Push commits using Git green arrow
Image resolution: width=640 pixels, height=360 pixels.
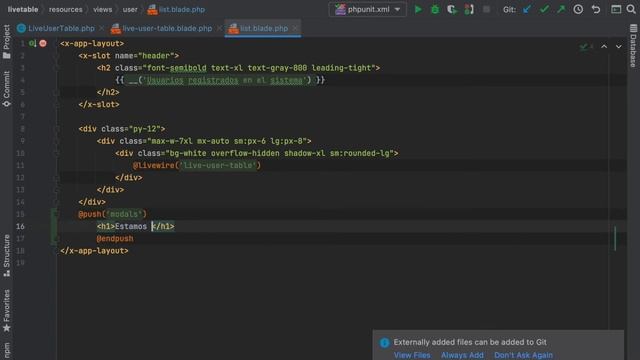[x=561, y=9]
